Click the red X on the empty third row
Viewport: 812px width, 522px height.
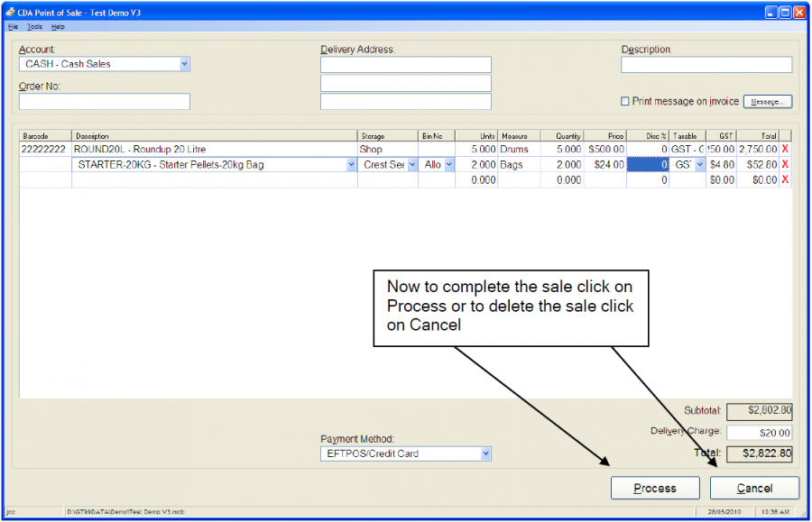[784, 179]
